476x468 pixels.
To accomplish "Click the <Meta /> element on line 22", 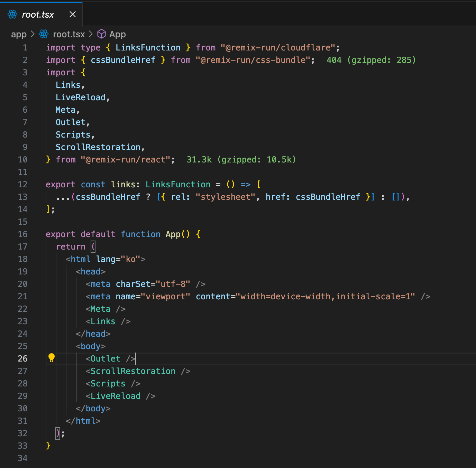I will pyautogui.click(x=106, y=309).
